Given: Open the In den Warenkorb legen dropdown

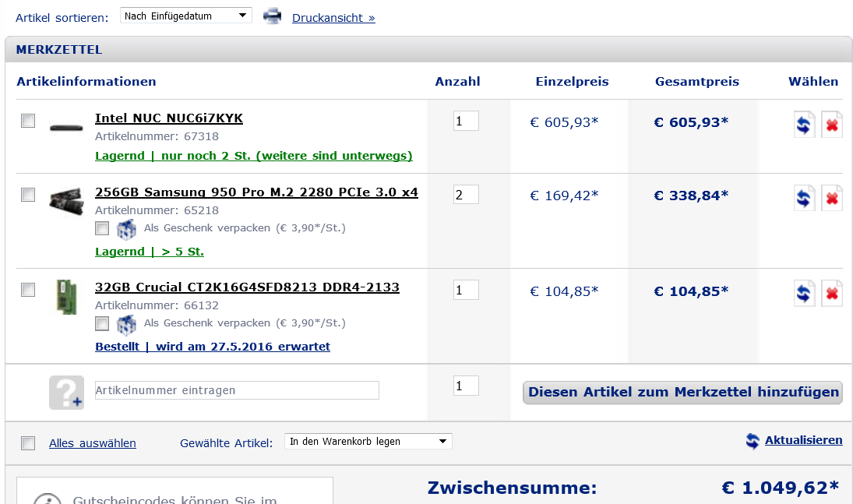Looking at the screenshot, I should (x=368, y=442).
